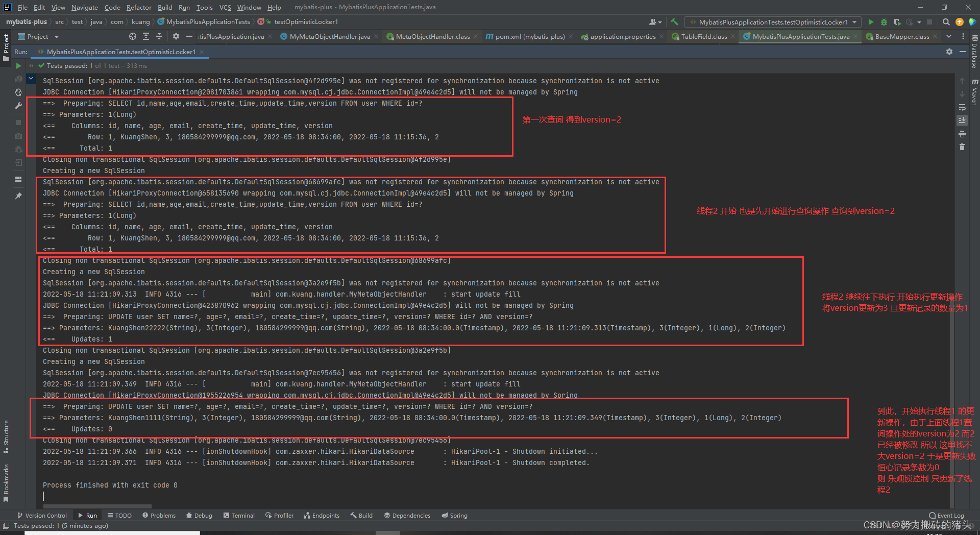The width and height of the screenshot is (980, 535).
Task: Click the Stop square in Run panel sidebar
Action: coord(18,123)
